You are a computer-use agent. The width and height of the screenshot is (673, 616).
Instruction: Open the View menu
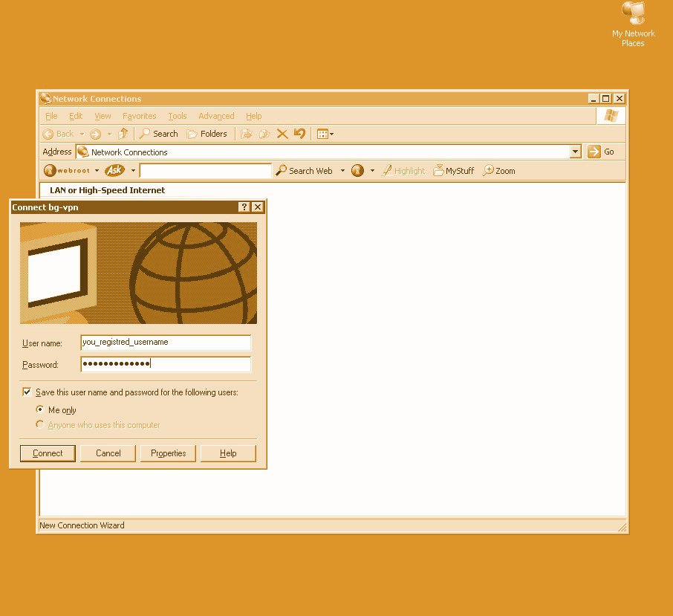coord(103,116)
